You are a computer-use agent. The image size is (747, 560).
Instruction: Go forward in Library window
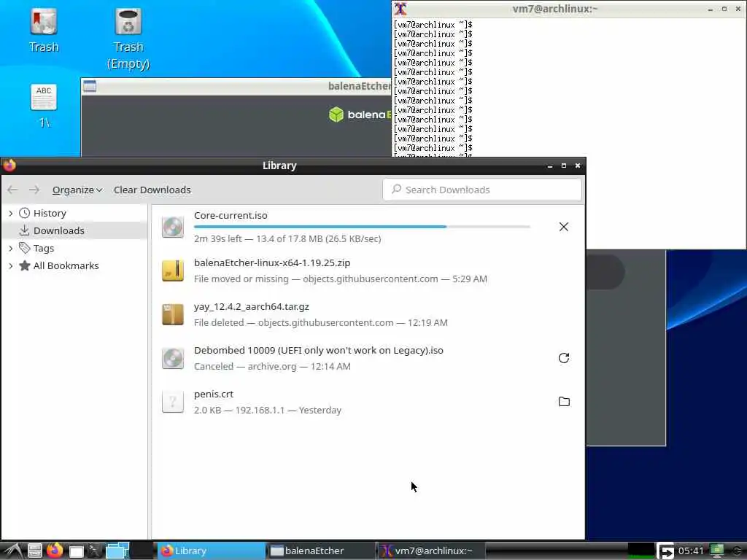point(34,190)
